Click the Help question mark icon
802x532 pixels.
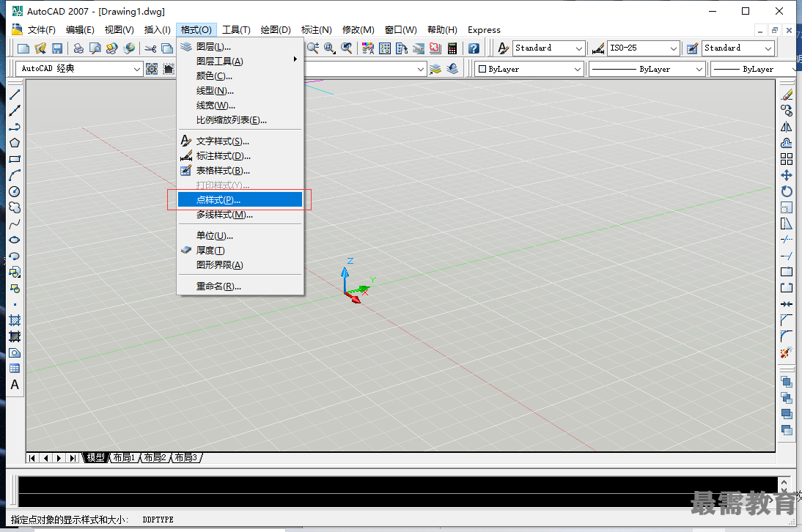[474, 48]
